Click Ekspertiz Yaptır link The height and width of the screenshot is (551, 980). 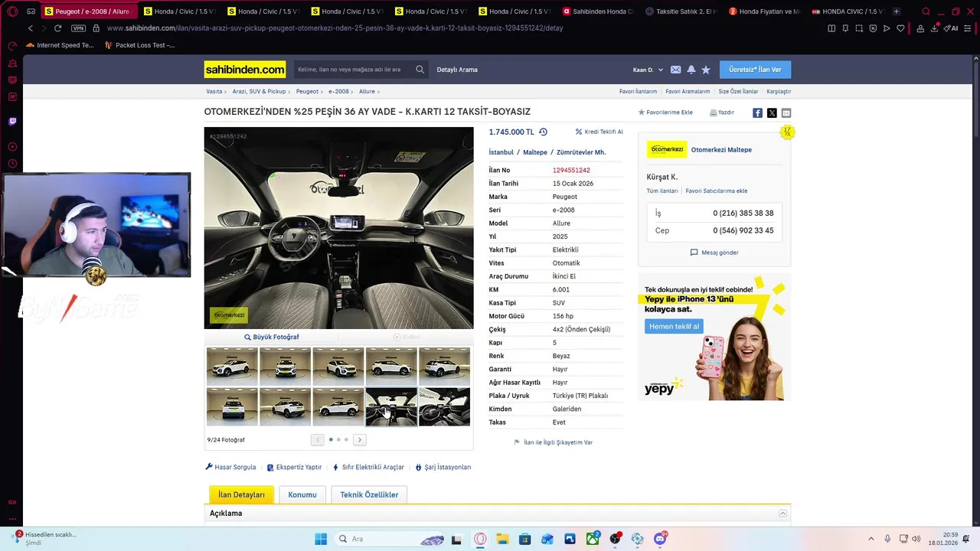point(294,467)
